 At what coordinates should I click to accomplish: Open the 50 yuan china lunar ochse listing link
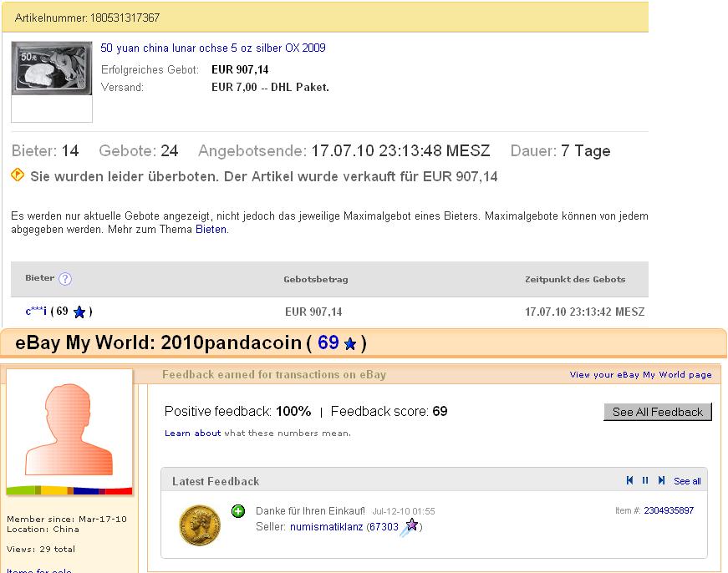click(213, 48)
